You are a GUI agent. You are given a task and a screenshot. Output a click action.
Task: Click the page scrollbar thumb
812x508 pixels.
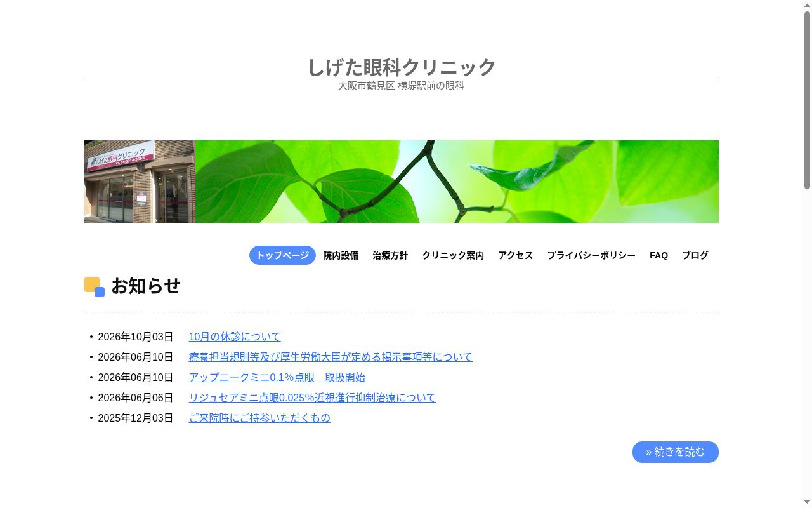pyautogui.click(x=807, y=100)
